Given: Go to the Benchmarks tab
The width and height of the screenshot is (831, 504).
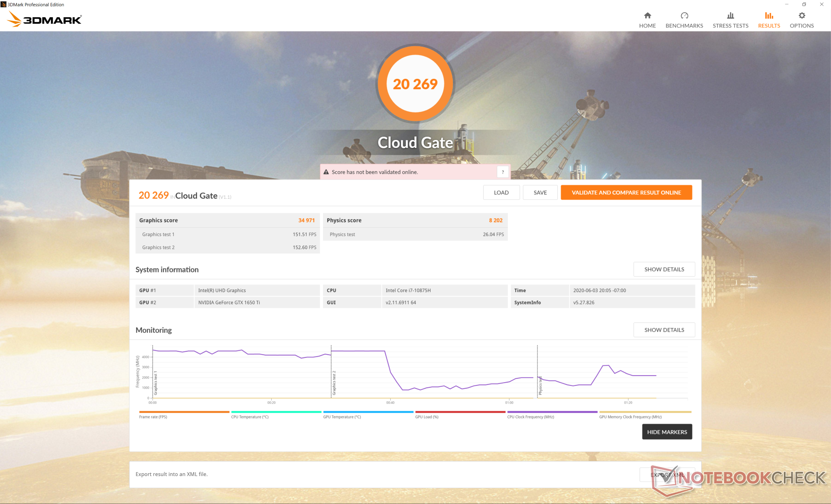Looking at the screenshot, I should coord(684,20).
